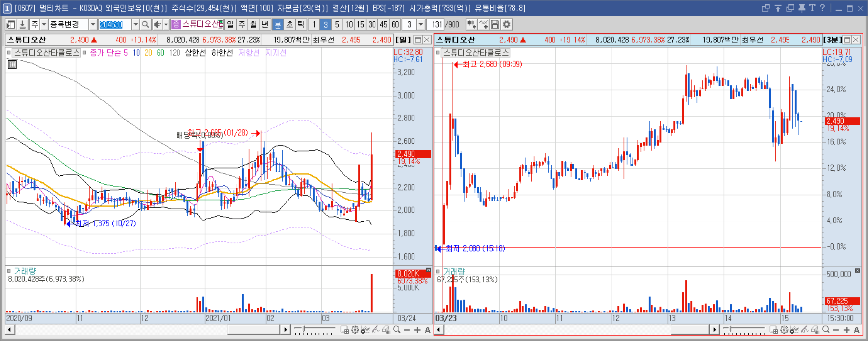Image resolution: width=868 pixels, height=341 pixels.
Task: Click the 증 badge before the stock name
Action: coord(176,24)
